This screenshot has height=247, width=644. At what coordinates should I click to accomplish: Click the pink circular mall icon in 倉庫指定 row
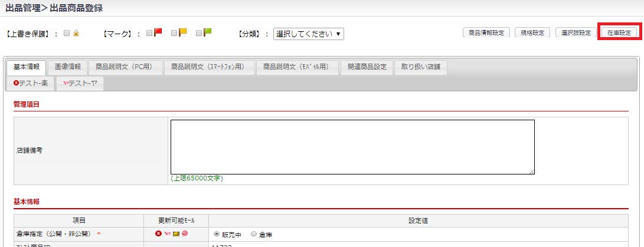point(185,234)
